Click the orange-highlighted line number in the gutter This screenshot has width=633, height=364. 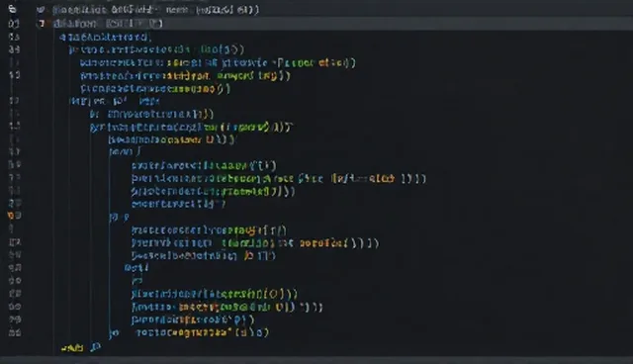click(x=15, y=216)
